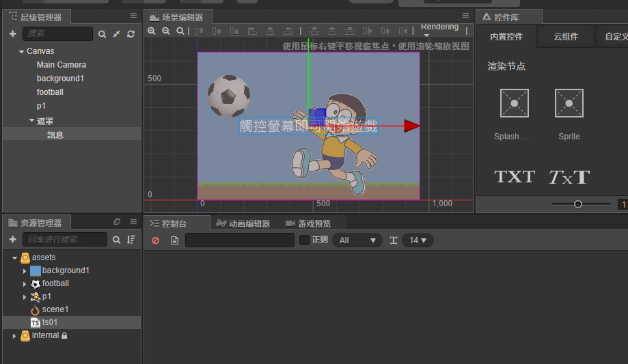The width and height of the screenshot is (628, 364).
Task: Switch to 游戏预览 tab
Action: 308,223
